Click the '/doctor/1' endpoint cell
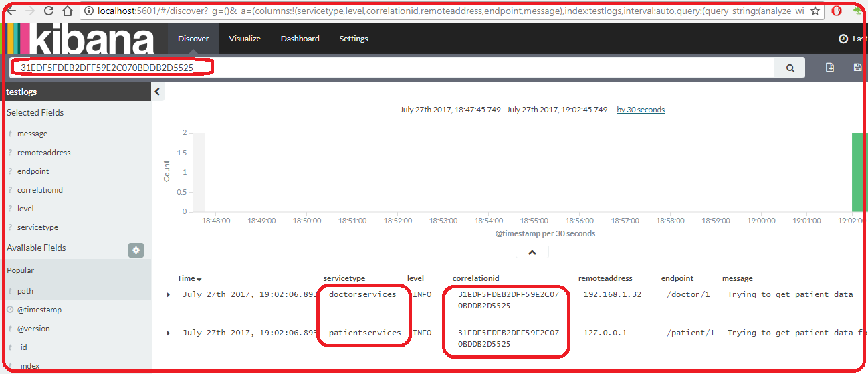 [688, 294]
